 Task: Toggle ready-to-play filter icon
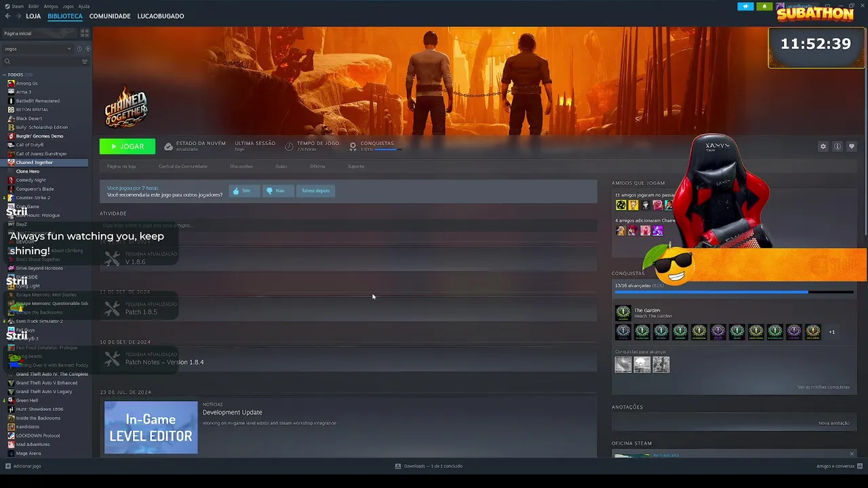point(87,49)
